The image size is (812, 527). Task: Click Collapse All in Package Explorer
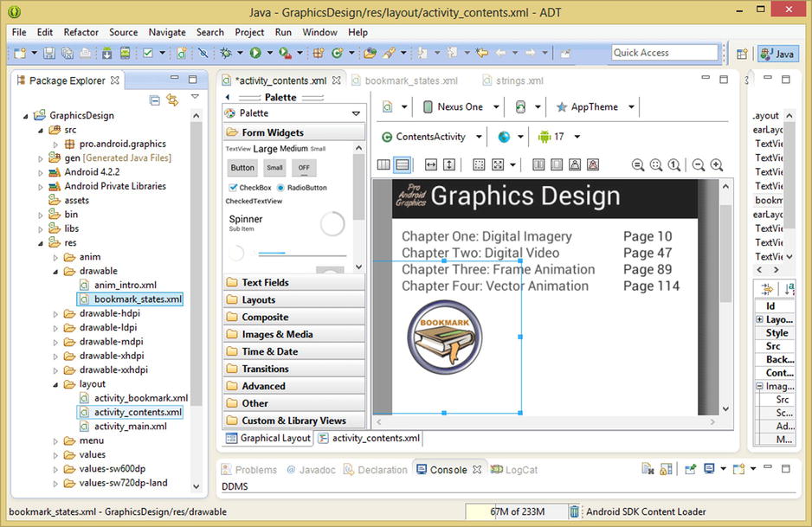coord(154,100)
